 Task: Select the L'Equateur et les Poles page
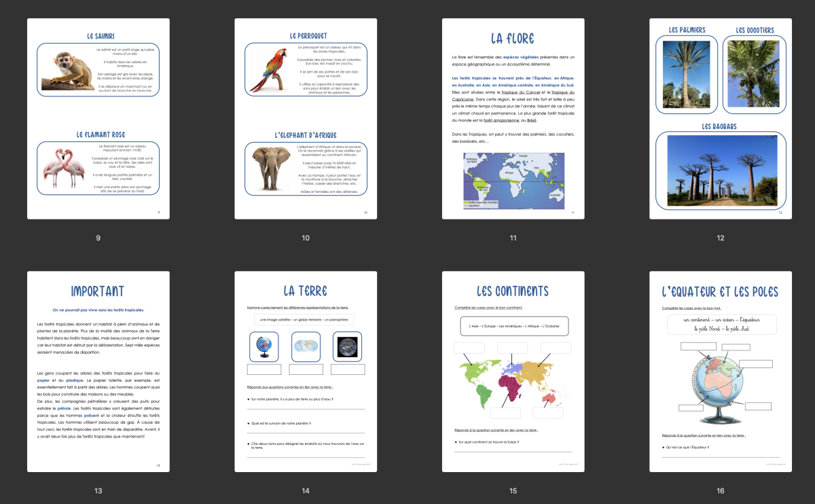[721, 372]
